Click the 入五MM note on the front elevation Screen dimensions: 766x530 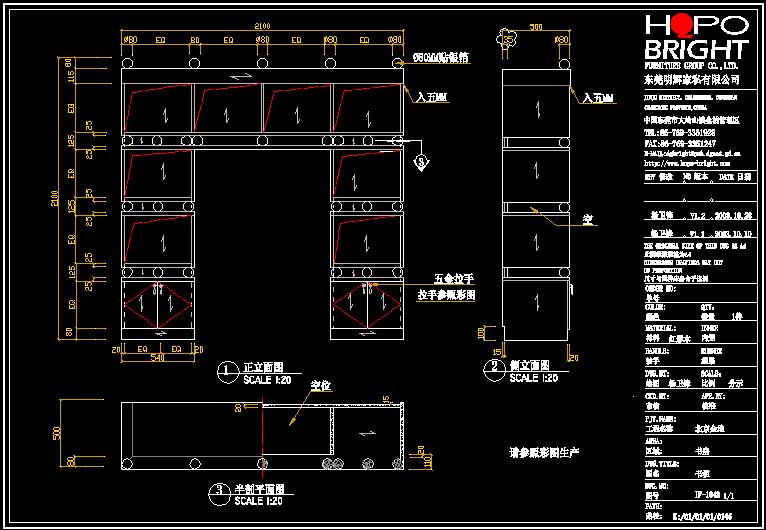(432, 98)
